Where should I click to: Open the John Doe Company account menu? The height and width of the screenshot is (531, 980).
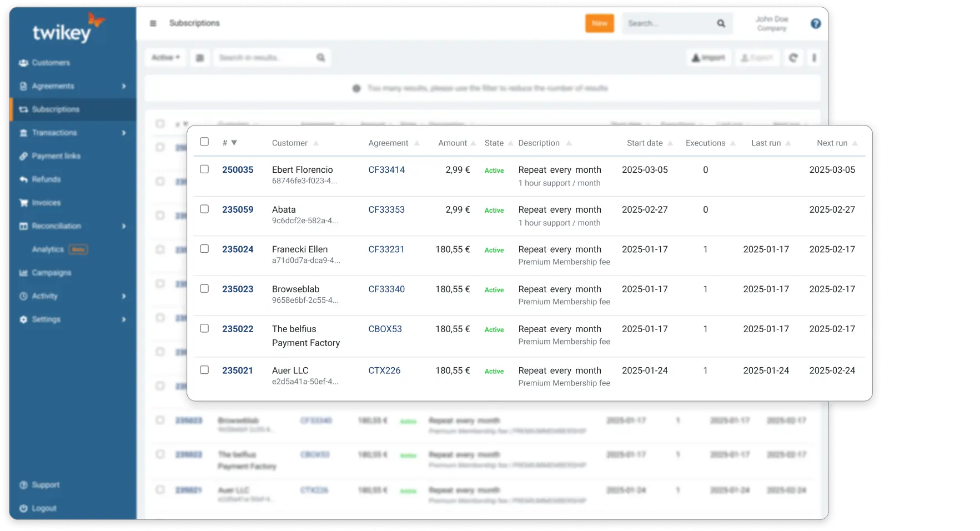point(772,23)
